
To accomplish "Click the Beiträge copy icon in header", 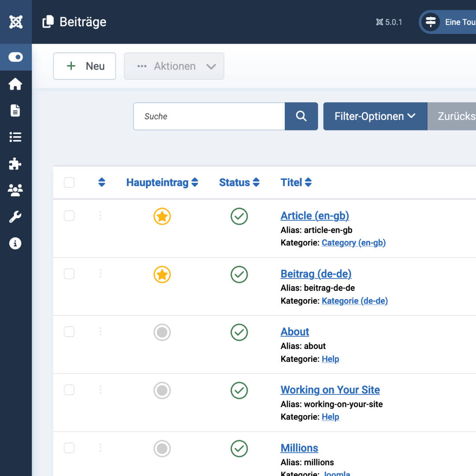I will [x=48, y=22].
